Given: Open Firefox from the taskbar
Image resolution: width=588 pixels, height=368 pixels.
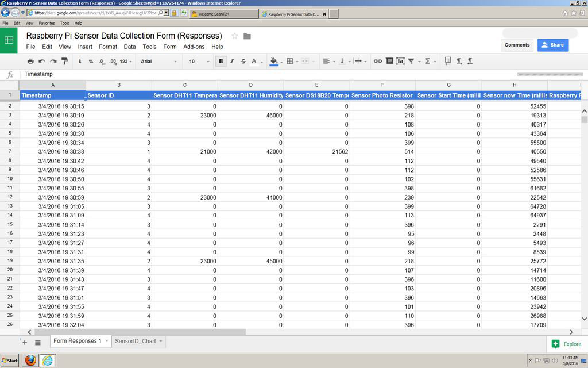Looking at the screenshot, I should click(31, 361).
